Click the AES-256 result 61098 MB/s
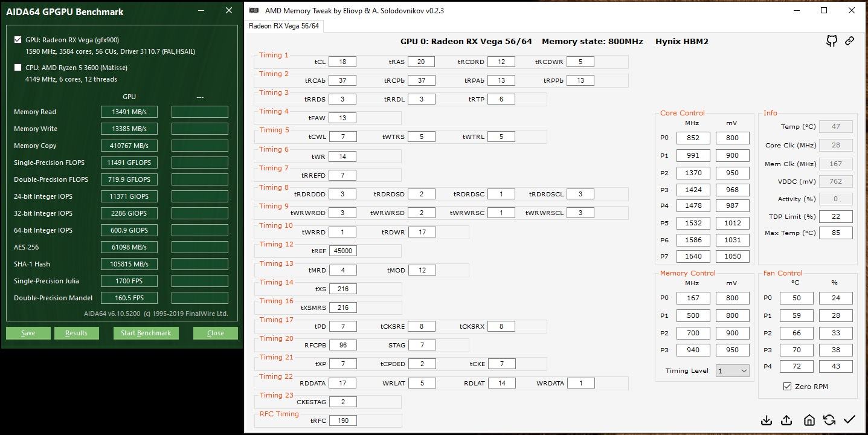 click(x=129, y=247)
